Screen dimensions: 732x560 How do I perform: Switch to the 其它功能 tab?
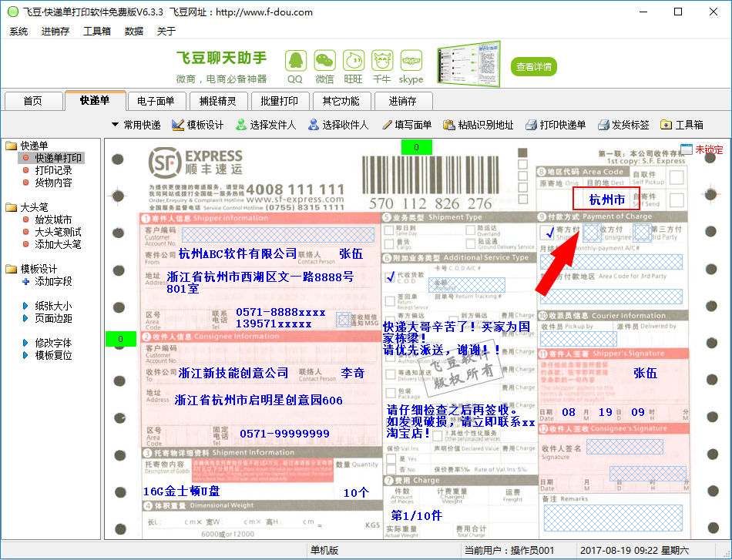(x=341, y=101)
